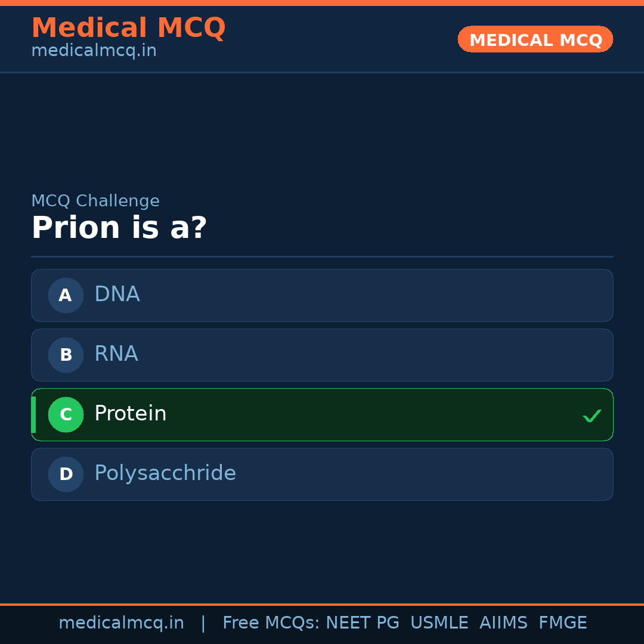Click the circular D badge on Polysacchride option

(66, 474)
